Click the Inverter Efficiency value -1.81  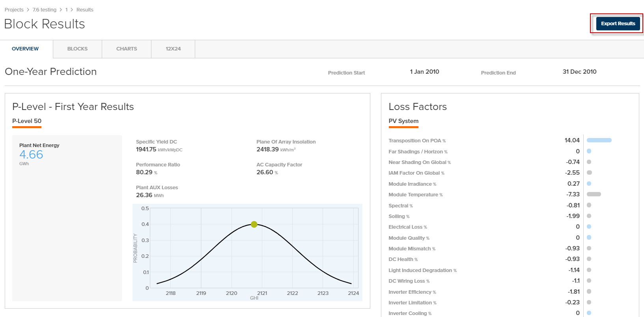click(x=574, y=292)
